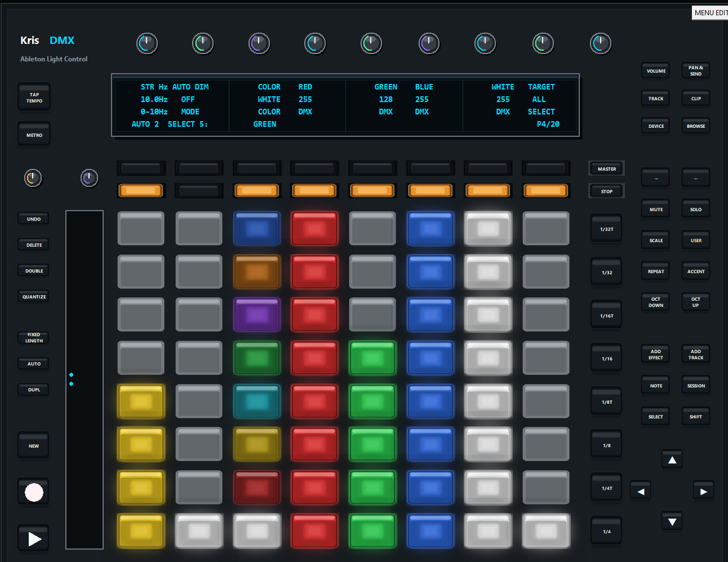The width and height of the screenshot is (728, 562).
Task: Open the Browse button
Action: pyautogui.click(x=695, y=126)
